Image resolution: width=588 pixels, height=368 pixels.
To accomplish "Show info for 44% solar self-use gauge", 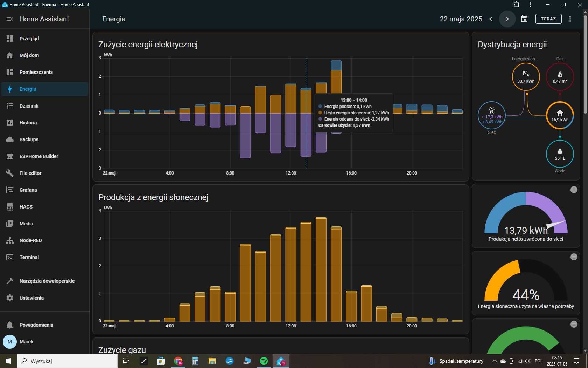I will click(x=574, y=257).
